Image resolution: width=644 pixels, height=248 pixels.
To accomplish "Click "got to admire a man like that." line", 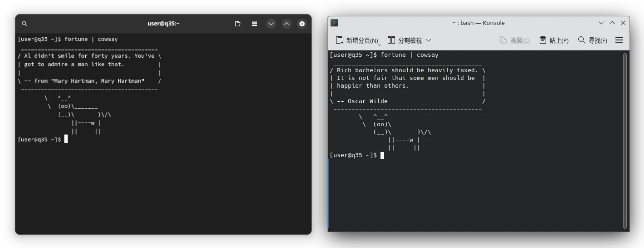I will pyautogui.click(x=74, y=64).
